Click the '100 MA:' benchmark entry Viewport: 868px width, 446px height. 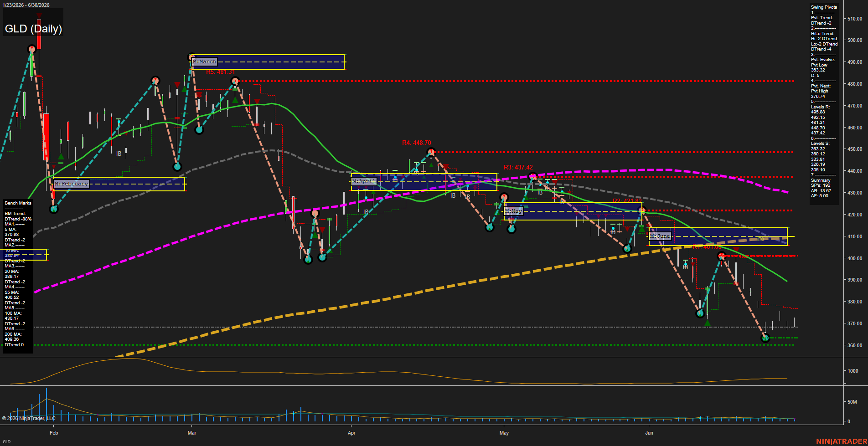pyautogui.click(x=13, y=313)
